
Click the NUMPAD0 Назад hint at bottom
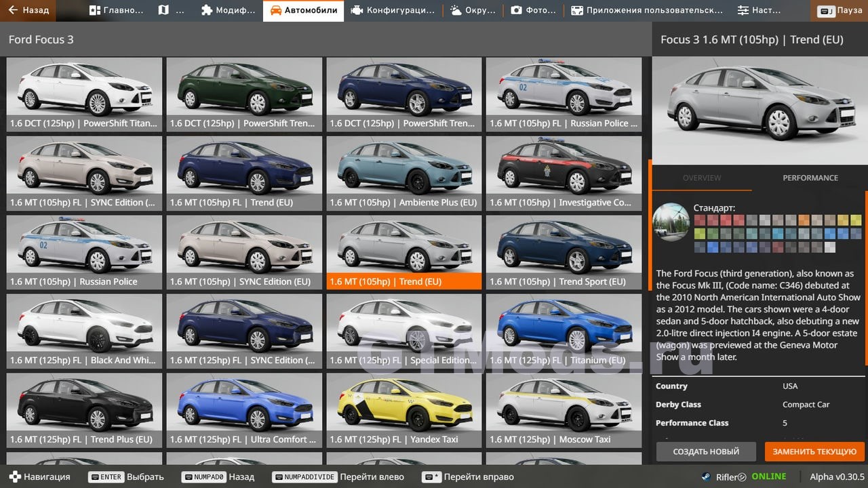[218, 476]
